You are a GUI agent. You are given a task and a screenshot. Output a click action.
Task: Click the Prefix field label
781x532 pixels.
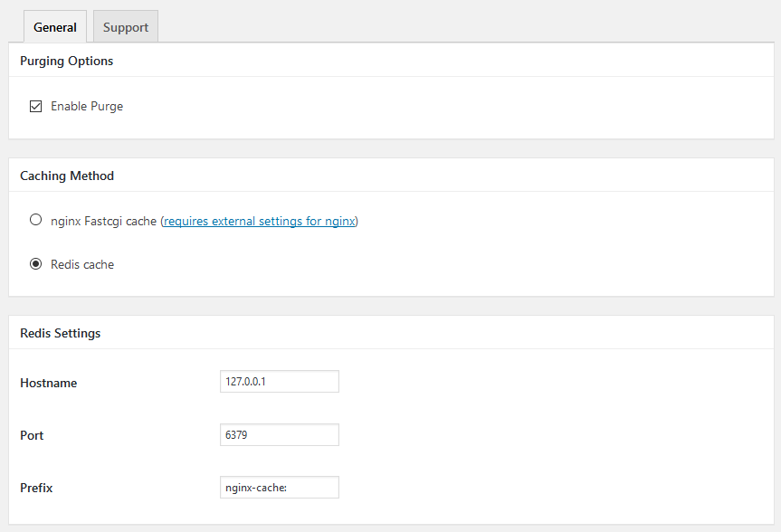(36, 488)
